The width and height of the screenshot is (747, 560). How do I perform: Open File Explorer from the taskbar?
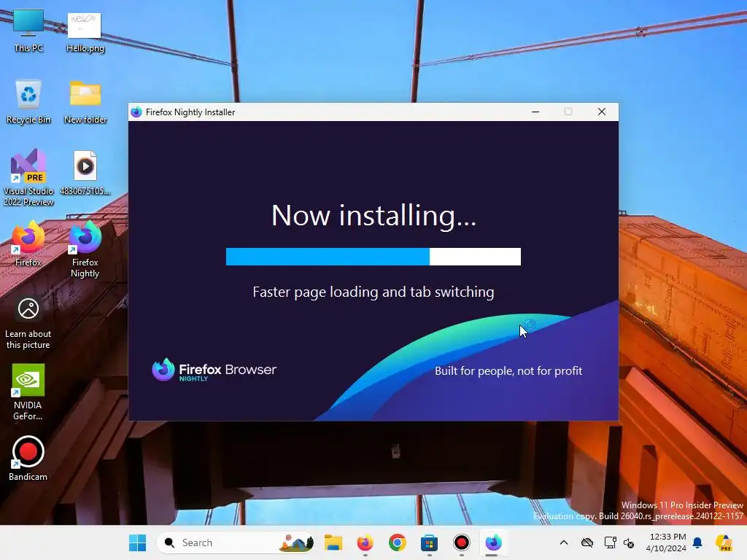333,542
